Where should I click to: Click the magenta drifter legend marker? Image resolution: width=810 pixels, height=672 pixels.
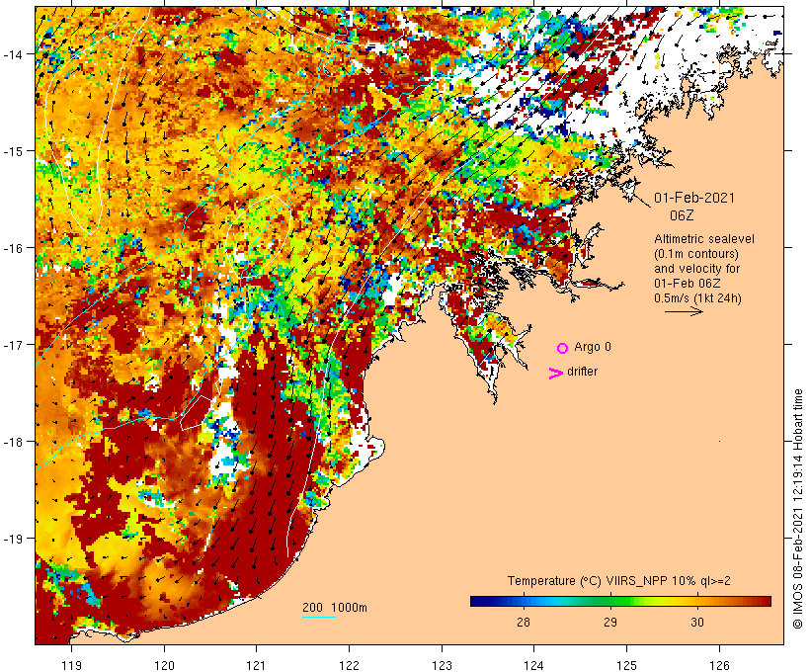click(556, 373)
